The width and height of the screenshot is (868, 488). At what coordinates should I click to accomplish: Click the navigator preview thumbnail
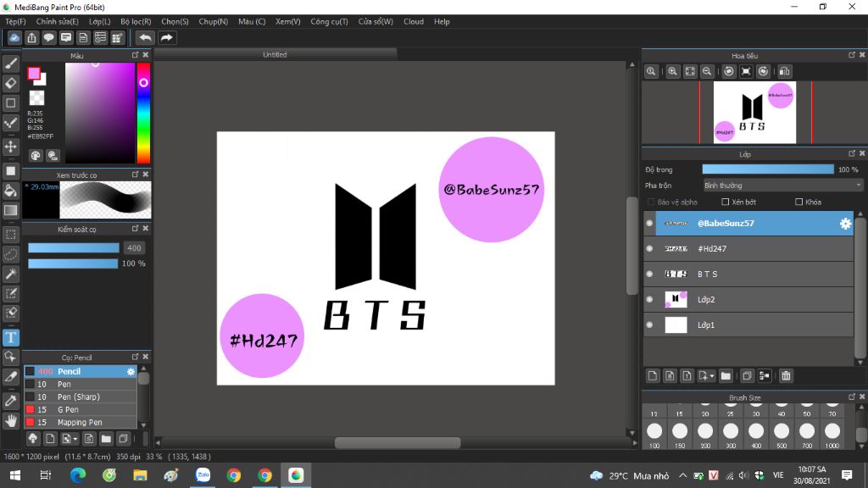pyautogui.click(x=754, y=113)
